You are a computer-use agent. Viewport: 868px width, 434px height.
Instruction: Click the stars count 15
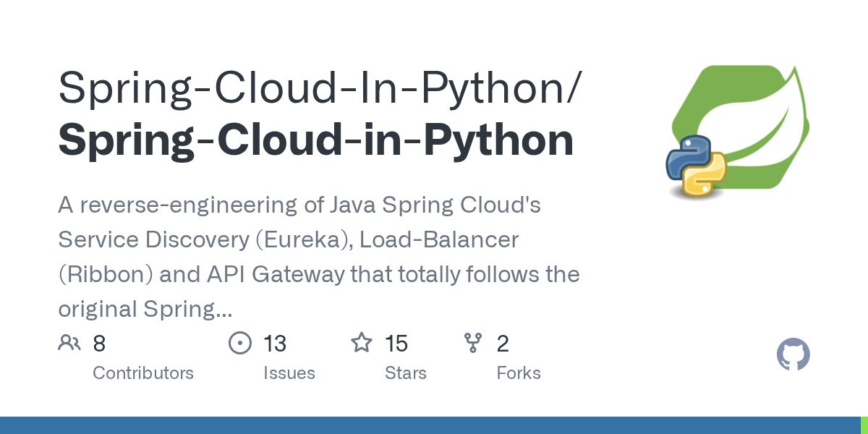396,344
